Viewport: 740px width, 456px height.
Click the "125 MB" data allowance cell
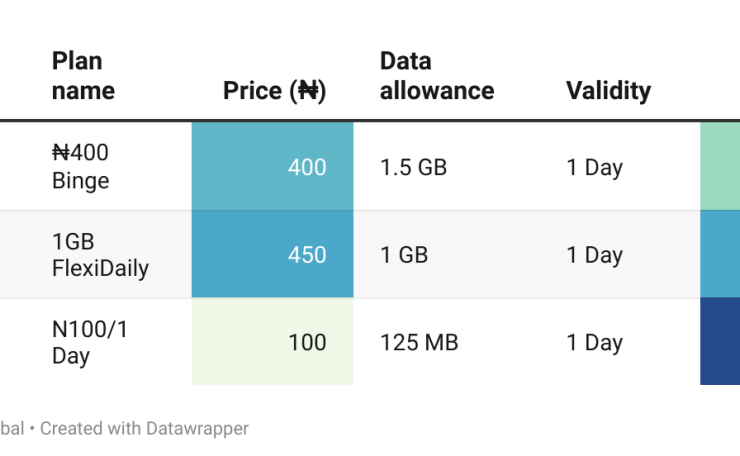(x=418, y=342)
